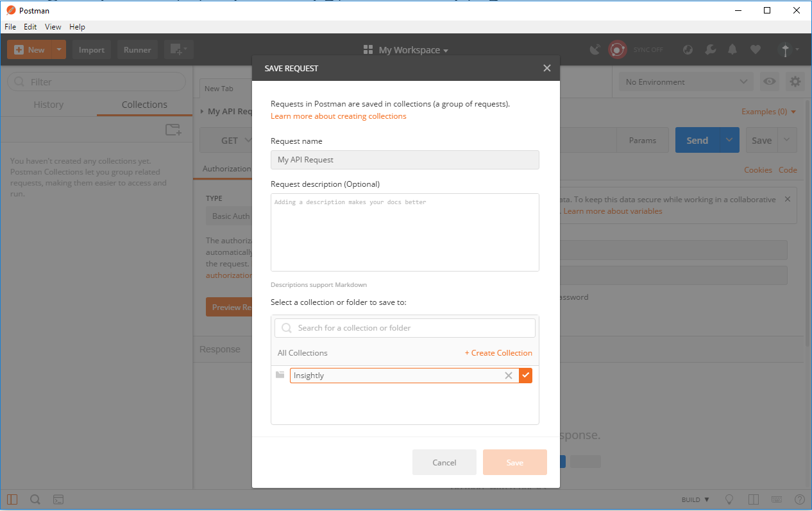This screenshot has height=511, width=812.
Task: Click the blue Send button
Action: click(697, 140)
